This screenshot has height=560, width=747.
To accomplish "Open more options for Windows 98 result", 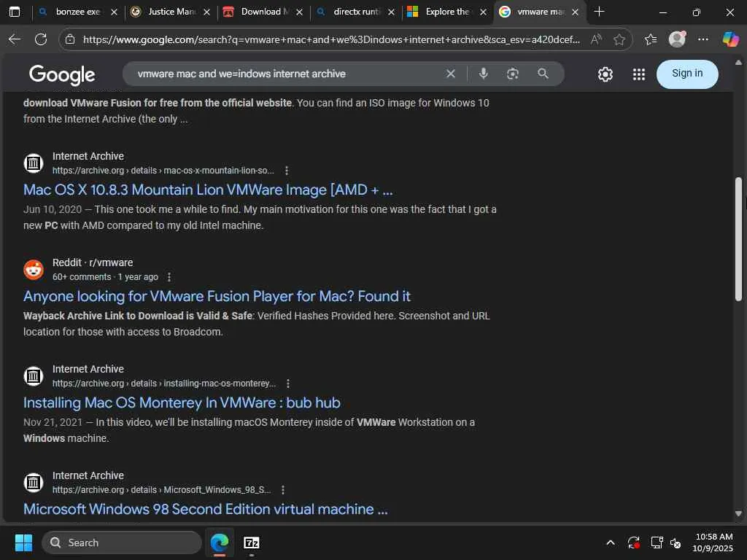I will point(283,490).
